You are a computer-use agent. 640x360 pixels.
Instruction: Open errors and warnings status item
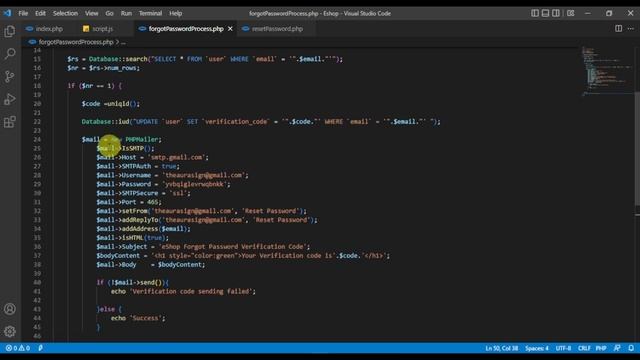(18, 348)
